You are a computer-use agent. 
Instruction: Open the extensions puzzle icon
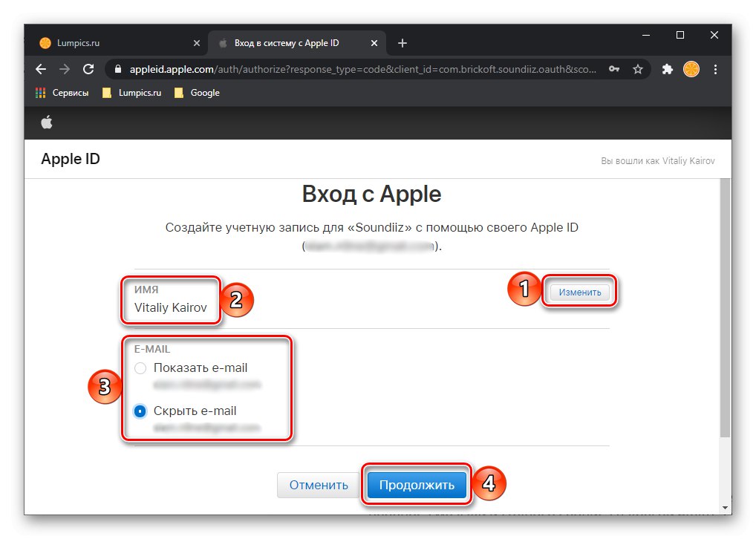coord(668,70)
